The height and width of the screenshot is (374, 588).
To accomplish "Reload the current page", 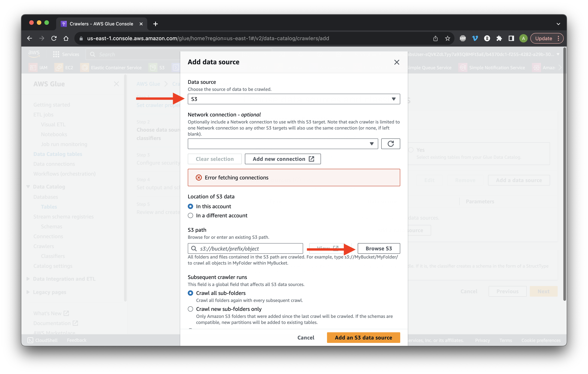I will tap(54, 38).
